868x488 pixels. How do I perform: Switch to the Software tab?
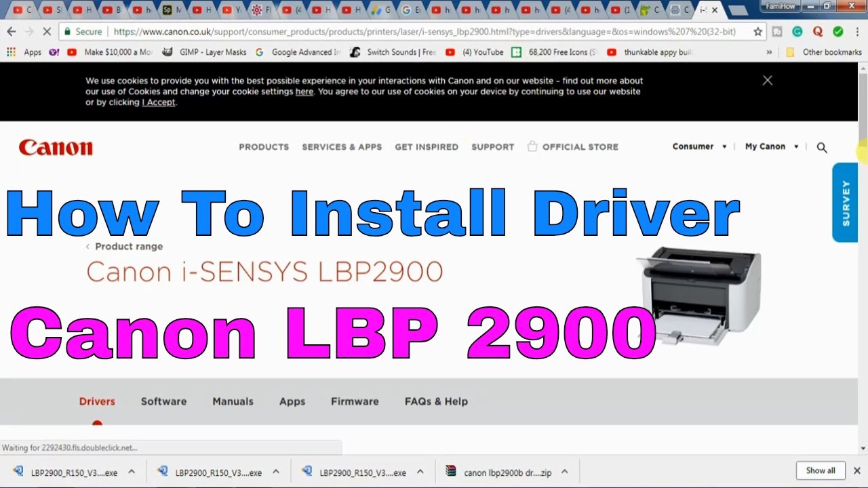coord(163,401)
